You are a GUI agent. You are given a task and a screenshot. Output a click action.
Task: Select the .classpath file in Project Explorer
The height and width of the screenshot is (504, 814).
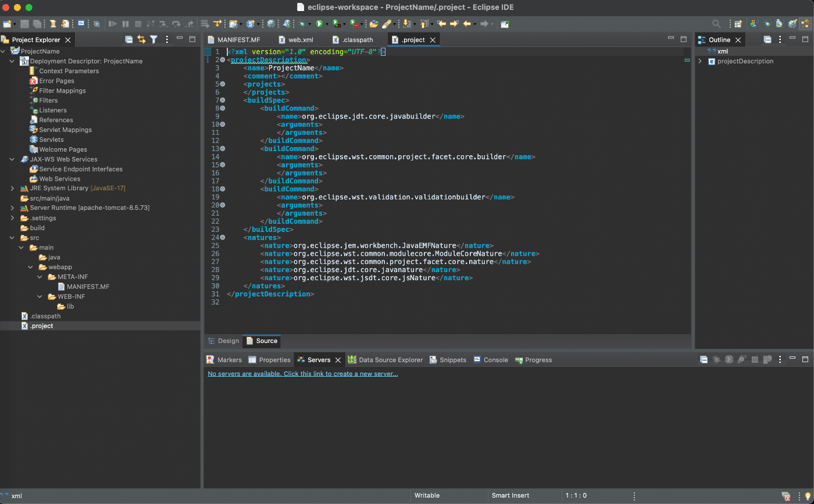[45, 316]
